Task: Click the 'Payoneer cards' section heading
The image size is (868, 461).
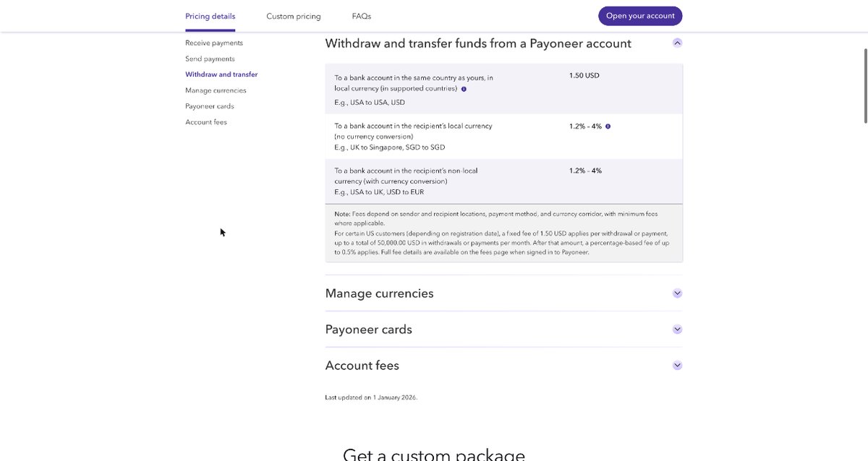Action: pos(369,329)
